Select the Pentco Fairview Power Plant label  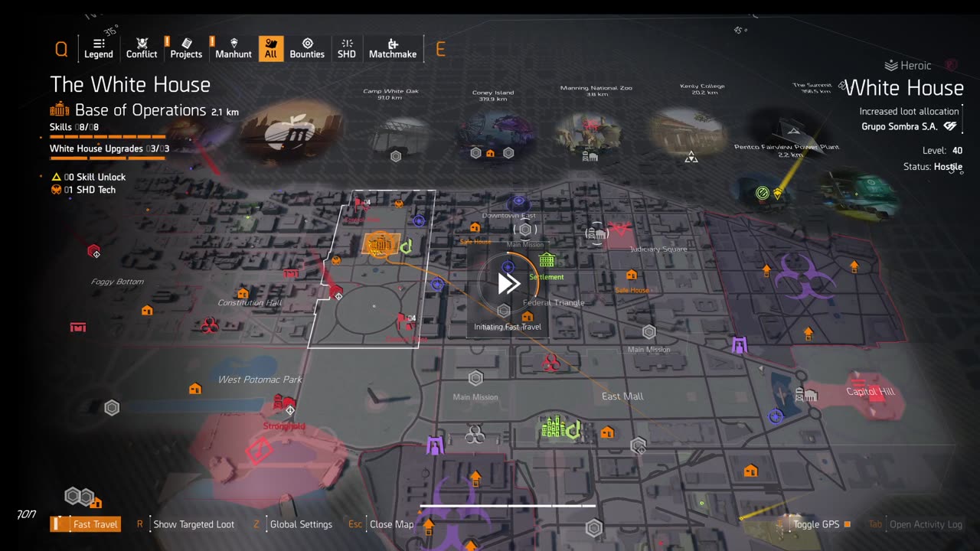click(x=786, y=147)
